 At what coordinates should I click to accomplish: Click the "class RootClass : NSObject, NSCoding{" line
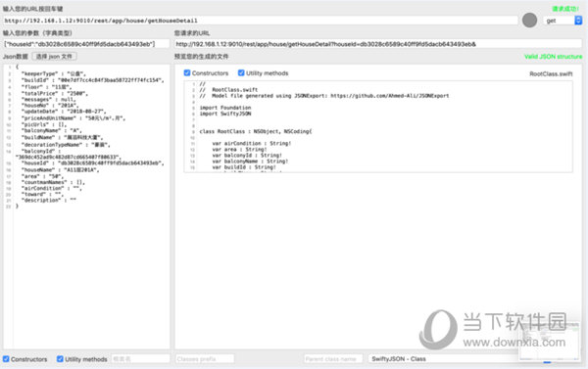click(256, 131)
